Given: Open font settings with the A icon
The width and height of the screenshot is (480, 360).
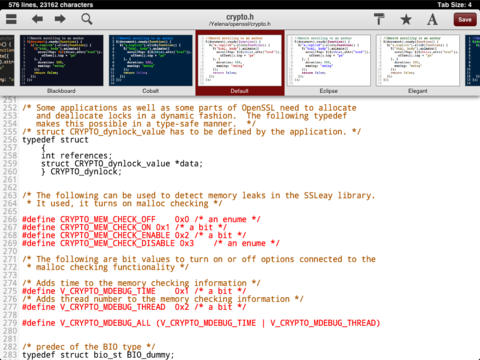Looking at the screenshot, I should pos(432,19).
